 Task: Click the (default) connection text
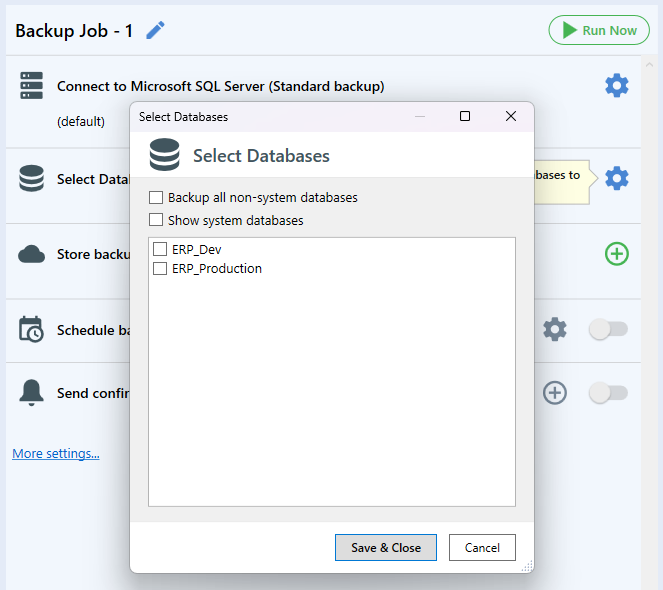point(81,121)
